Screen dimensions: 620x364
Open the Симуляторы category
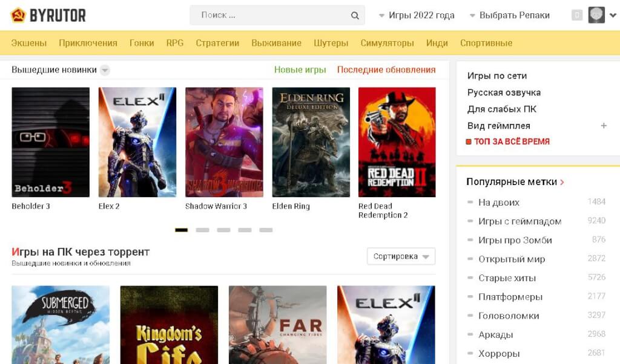click(x=387, y=43)
